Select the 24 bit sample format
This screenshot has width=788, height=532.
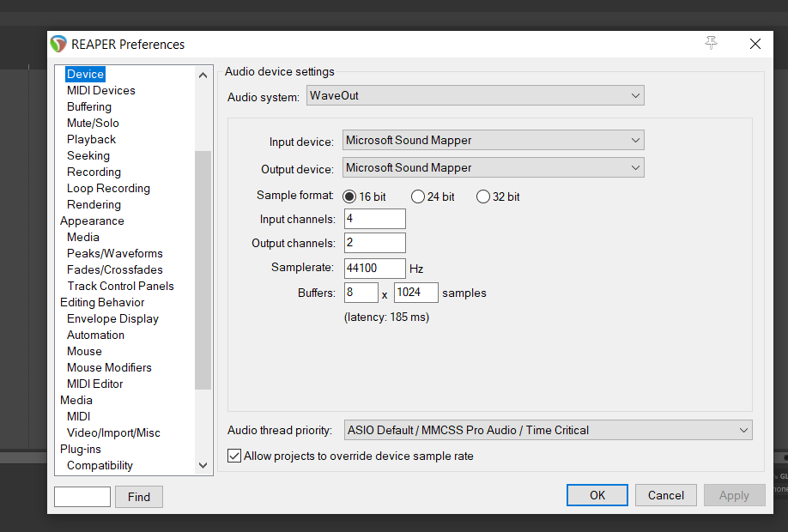[x=418, y=196]
